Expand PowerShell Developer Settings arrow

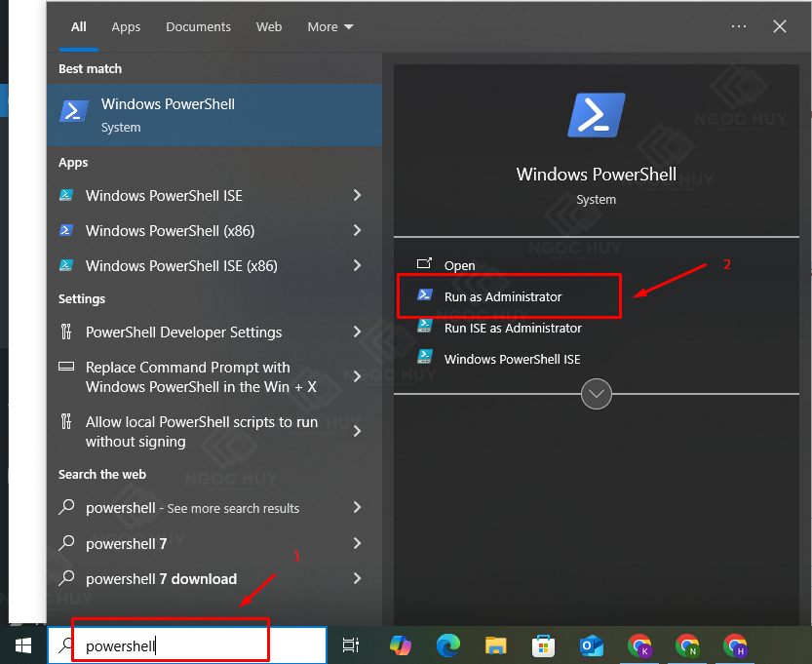pos(358,332)
